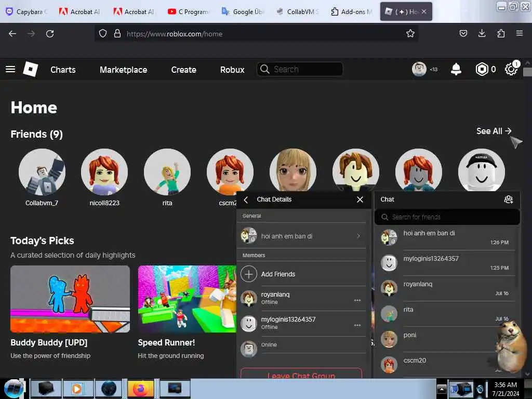
Task: Open nicoll8223 friend avatar
Action: point(104,171)
